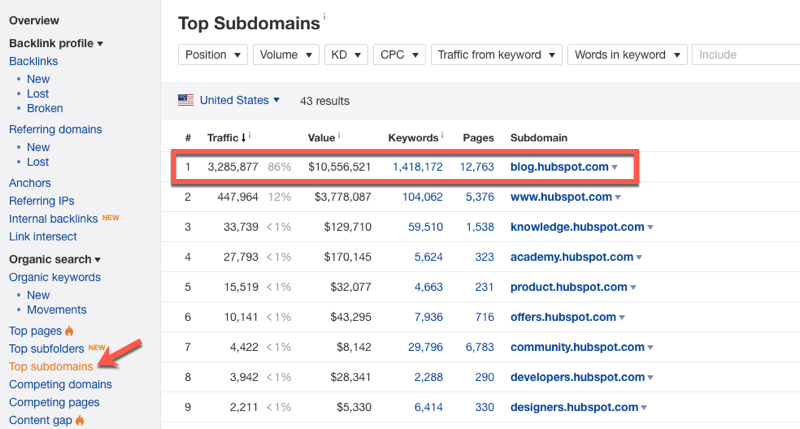Open Top pages report
This screenshot has width=800, height=429.
pyautogui.click(x=35, y=331)
